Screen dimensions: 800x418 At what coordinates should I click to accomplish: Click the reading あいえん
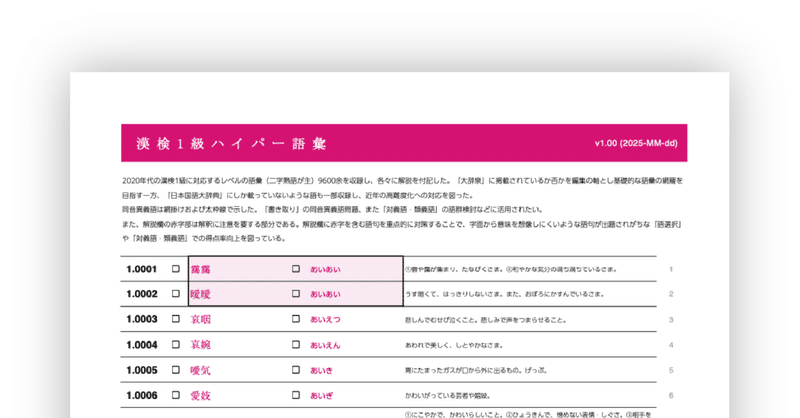coord(325,346)
